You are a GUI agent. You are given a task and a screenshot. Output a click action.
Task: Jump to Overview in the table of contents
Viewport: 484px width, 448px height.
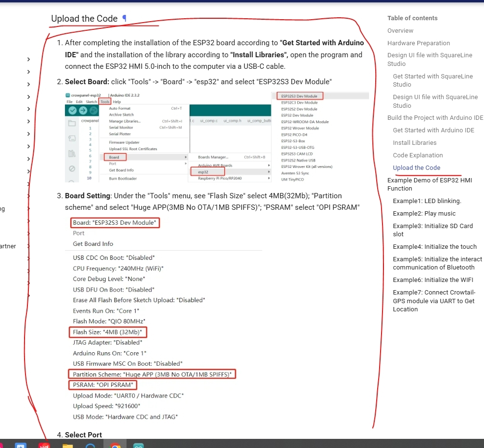[400, 31]
